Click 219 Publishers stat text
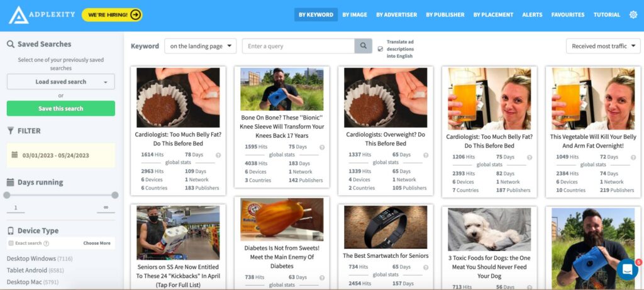The image size is (644, 290). pos(616,190)
